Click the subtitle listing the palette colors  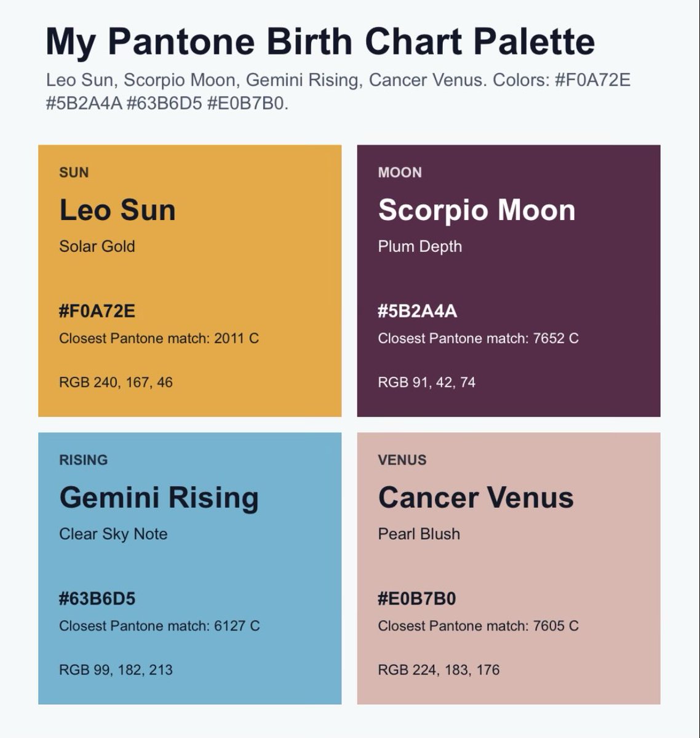pyautogui.click(x=338, y=92)
